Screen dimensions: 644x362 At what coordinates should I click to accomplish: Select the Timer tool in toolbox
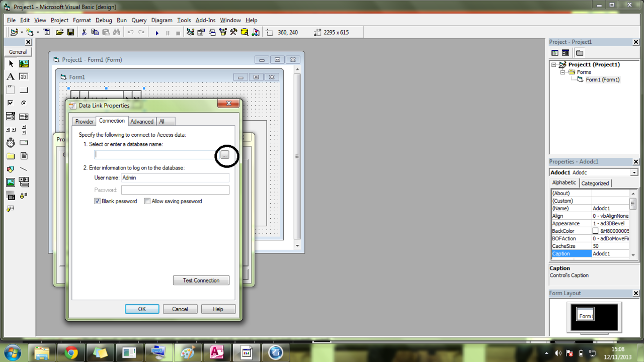click(x=11, y=143)
